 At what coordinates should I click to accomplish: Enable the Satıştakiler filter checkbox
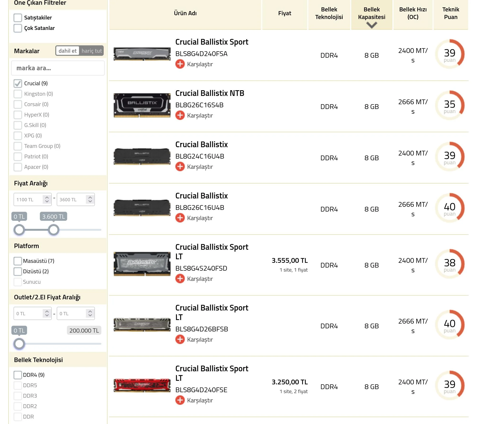[x=18, y=18]
